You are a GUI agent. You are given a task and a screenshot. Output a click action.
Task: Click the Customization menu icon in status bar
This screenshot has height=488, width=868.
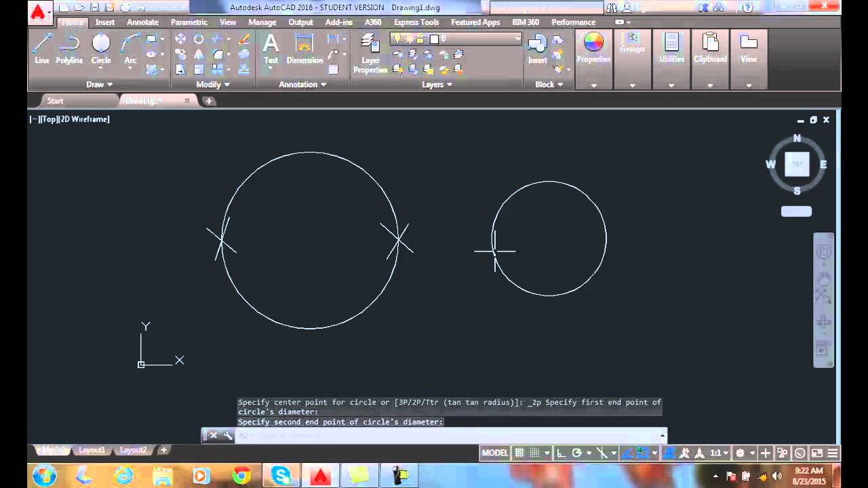(x=833, y=453)
